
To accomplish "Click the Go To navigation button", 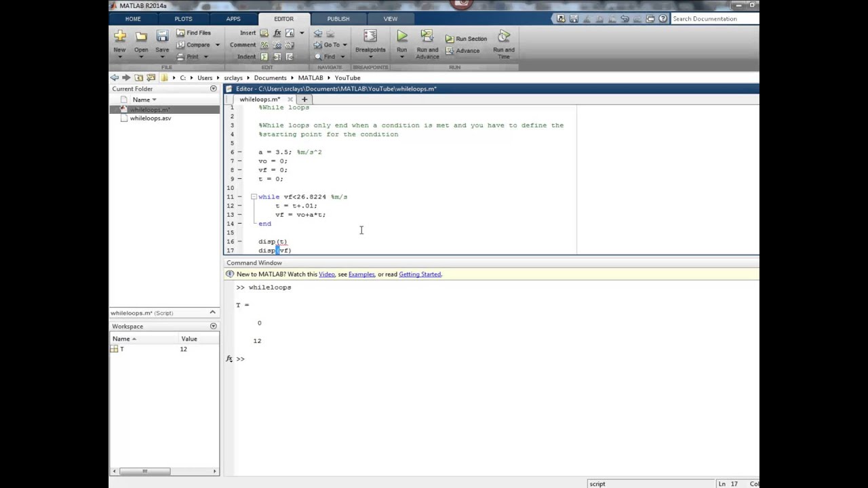I will coord(327,45).
